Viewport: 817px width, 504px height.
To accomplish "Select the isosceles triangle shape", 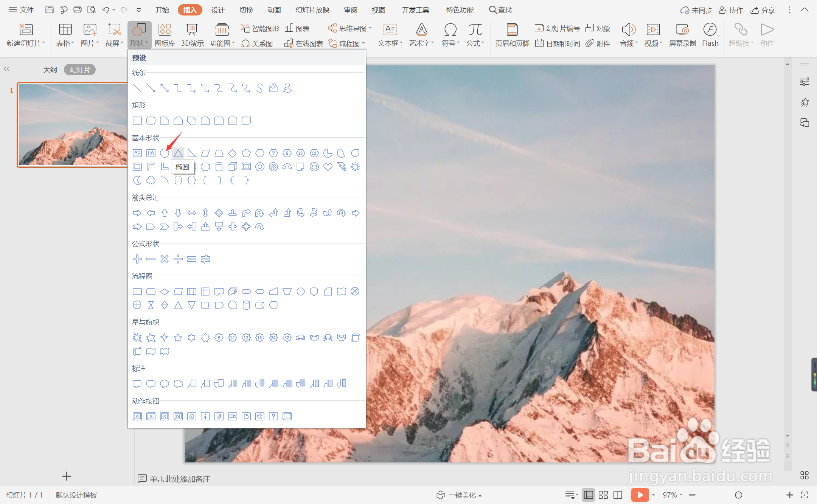I will pyautogui.click(x=178, y=153).
